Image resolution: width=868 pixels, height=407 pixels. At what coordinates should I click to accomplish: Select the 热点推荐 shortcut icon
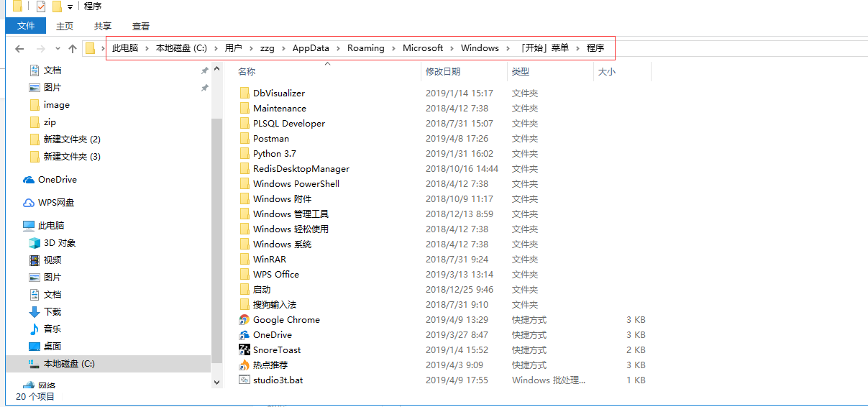pos(245,365)
